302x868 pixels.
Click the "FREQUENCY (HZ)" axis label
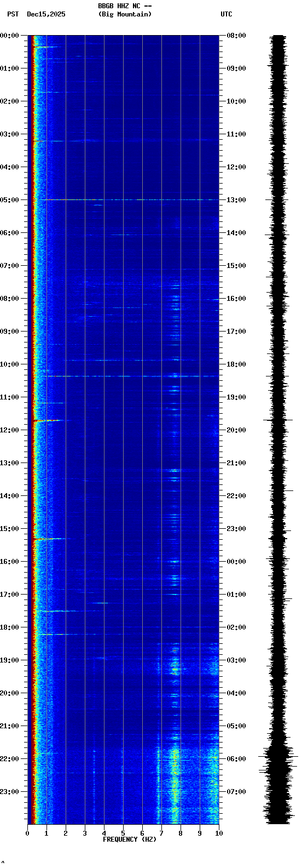tap(130, 840)
